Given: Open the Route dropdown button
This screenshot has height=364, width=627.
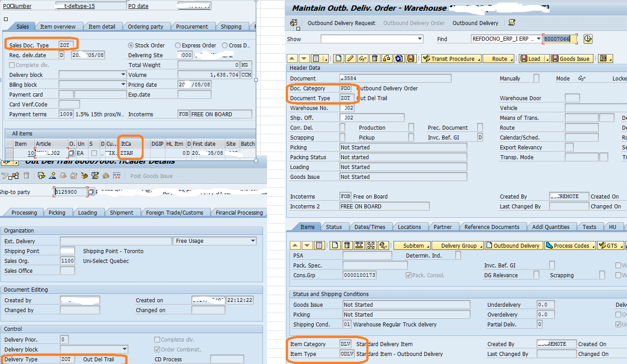Looking at the screenshot, I should 499,59.
